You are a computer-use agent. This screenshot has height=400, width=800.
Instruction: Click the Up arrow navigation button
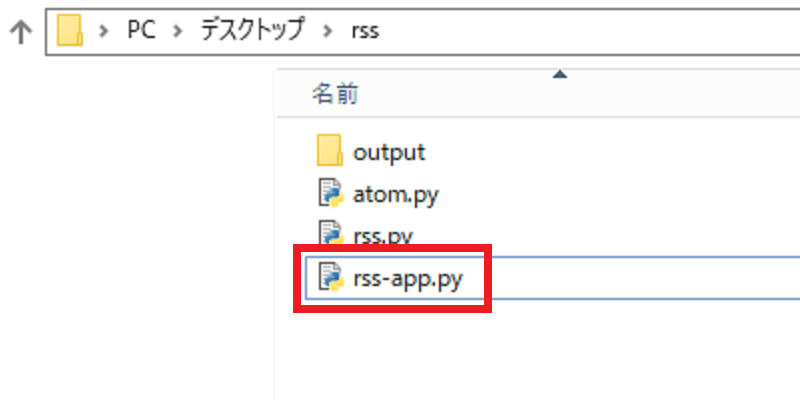pyautogui.click(x=21, y=32)
